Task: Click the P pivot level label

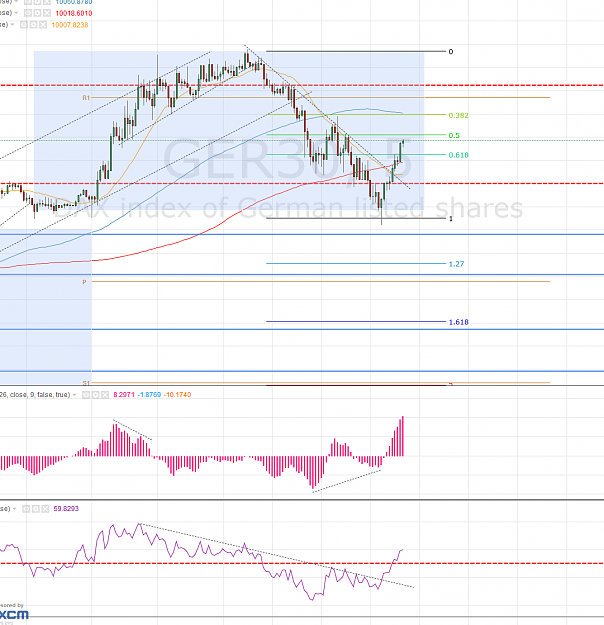Action: click(x=84, y=282)
